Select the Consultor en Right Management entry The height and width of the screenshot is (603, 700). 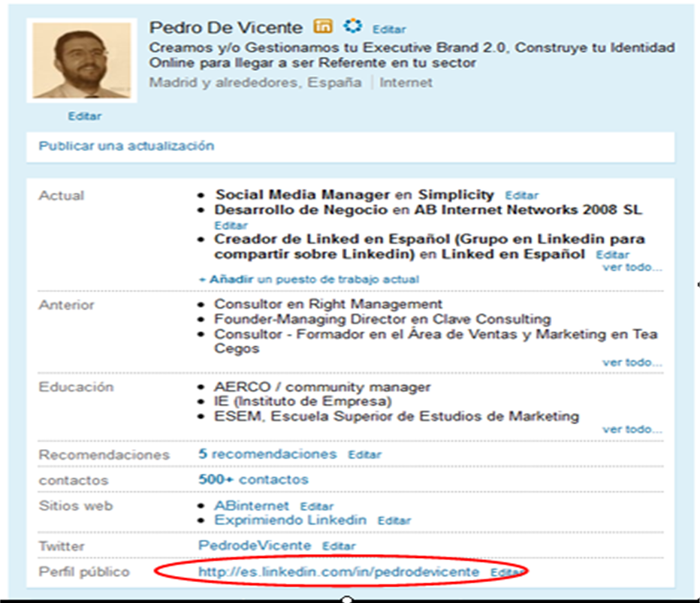point(328,304)
